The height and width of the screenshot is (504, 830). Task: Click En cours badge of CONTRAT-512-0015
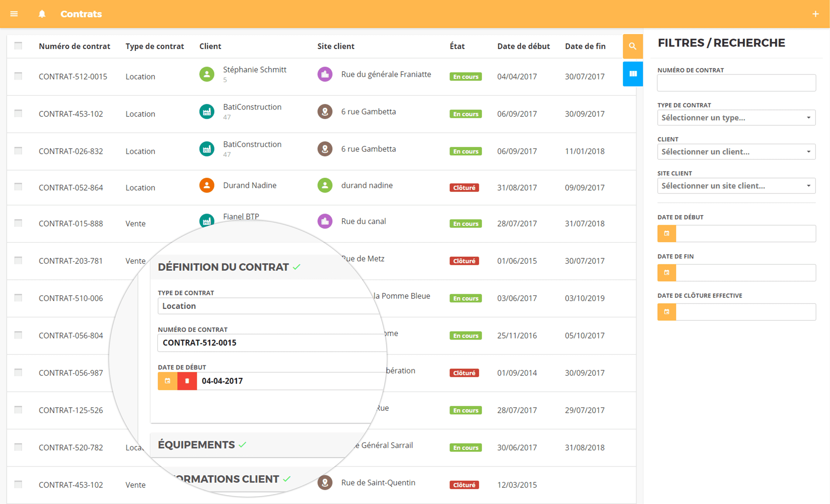pos(465,77)
